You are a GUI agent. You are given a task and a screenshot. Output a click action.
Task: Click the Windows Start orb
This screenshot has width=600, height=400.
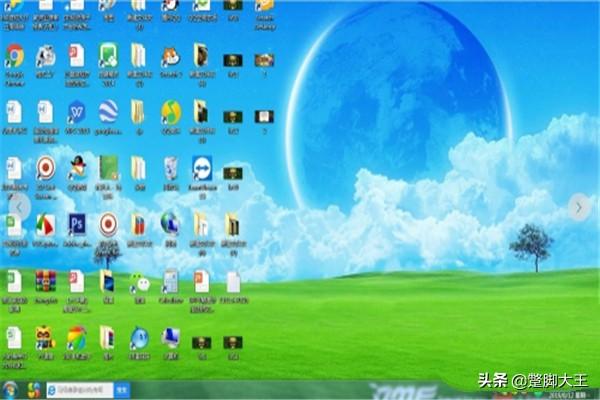(10, 390)
